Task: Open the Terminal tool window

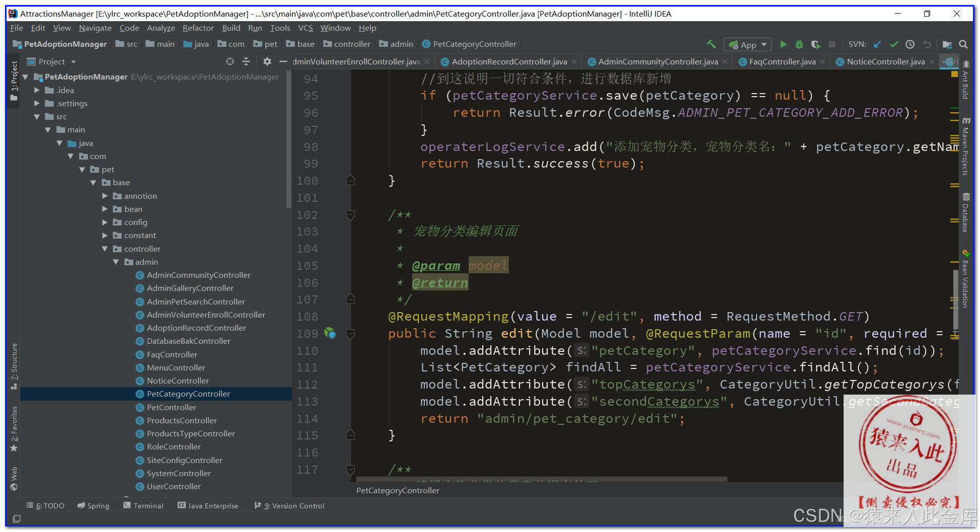Action: (143, 506)
